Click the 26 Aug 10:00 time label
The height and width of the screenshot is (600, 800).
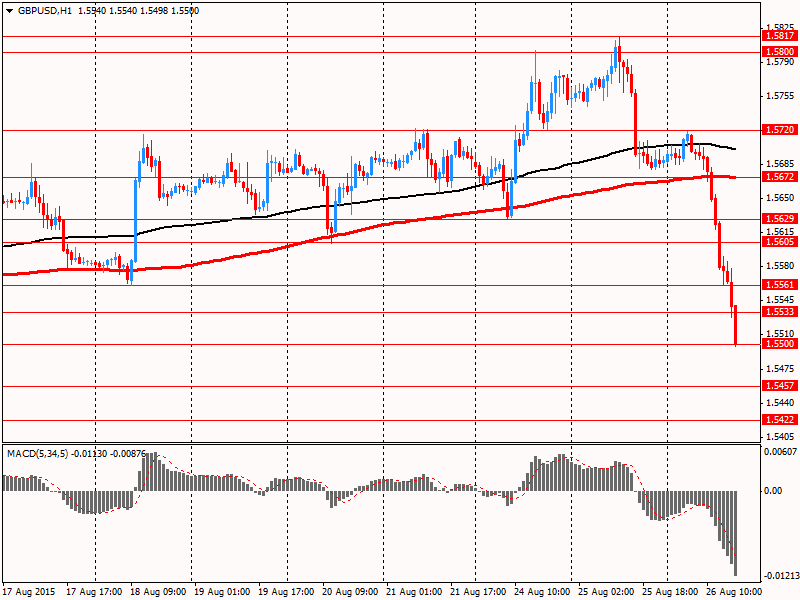pyautogui.click(x=734, y=592)
